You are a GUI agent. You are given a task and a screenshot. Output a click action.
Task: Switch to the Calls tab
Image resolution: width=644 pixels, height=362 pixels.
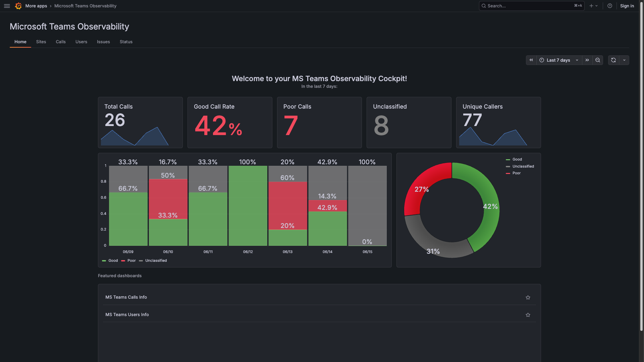click(61, 42)
